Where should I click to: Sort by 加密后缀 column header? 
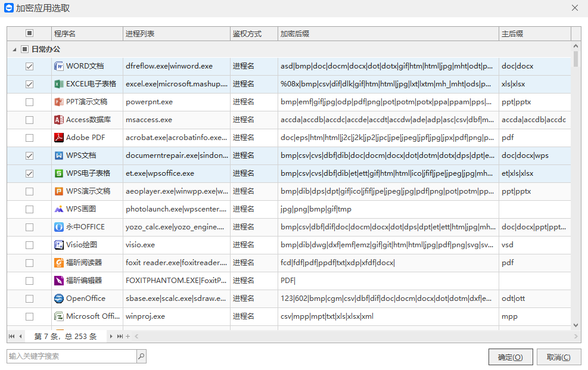pos(388,34)
